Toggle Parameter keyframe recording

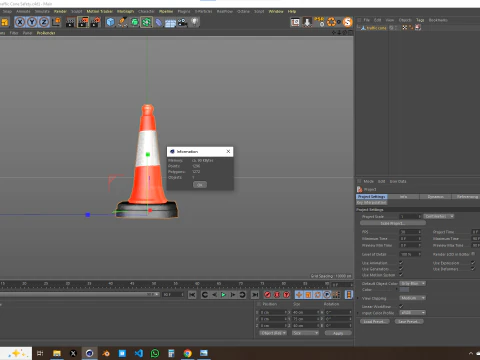(327, 295)
